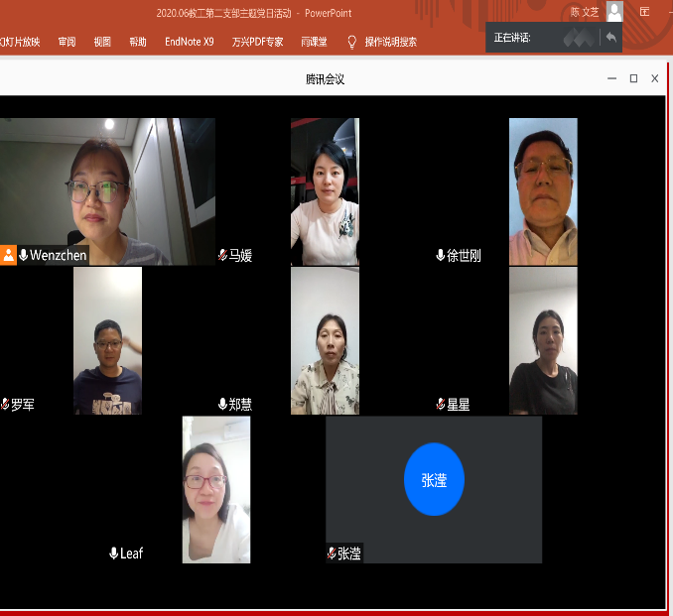Click the muted mic icon beside 张滢
This screenshot has width=673, height=616.
[x=332, y=554]
